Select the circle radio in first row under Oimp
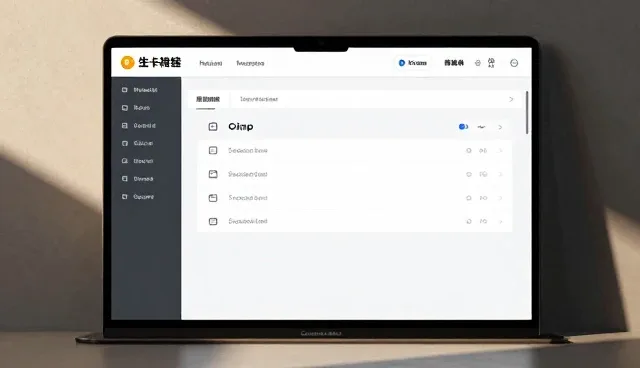The height and width of the screenshot is (368, 640). [x=469, y=151]
